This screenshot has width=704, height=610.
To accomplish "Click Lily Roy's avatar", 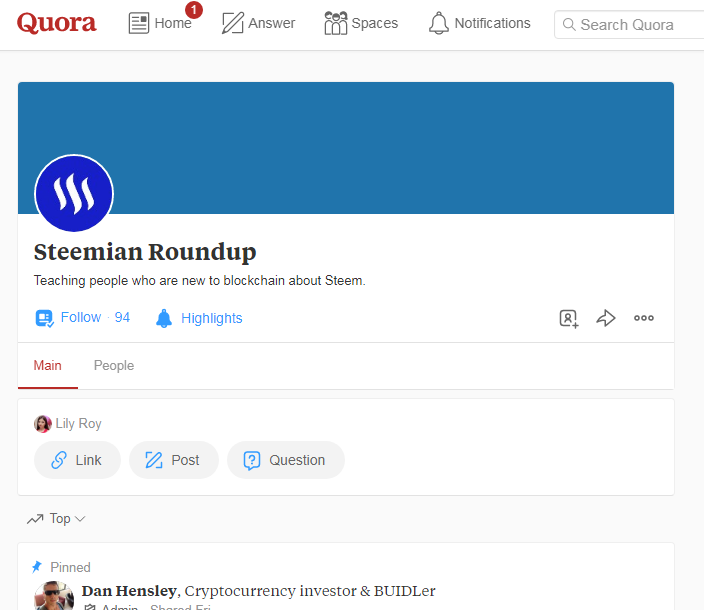I will pyautogui.click(x=43, y=424).
